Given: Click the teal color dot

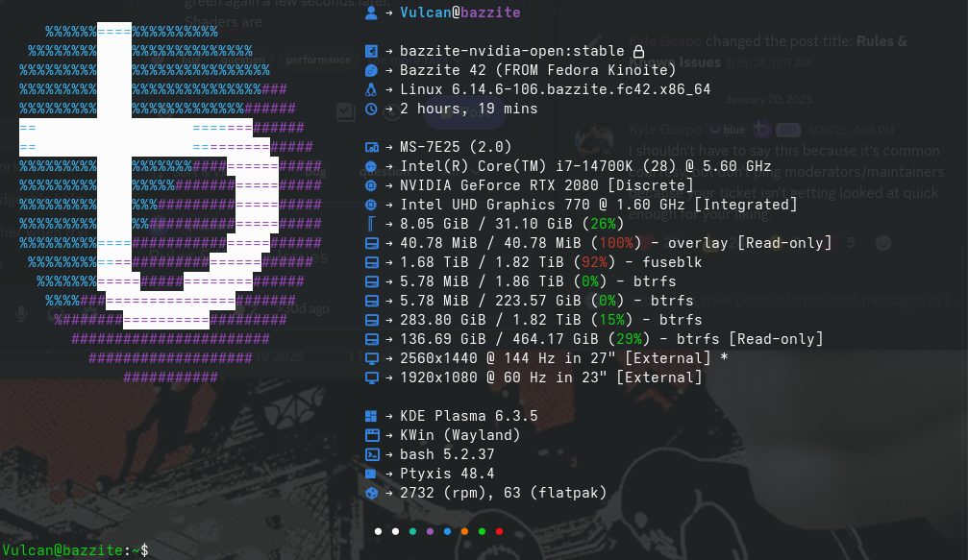Looking at the screenshot, I should pyautogui.click(x=412, y=531).
